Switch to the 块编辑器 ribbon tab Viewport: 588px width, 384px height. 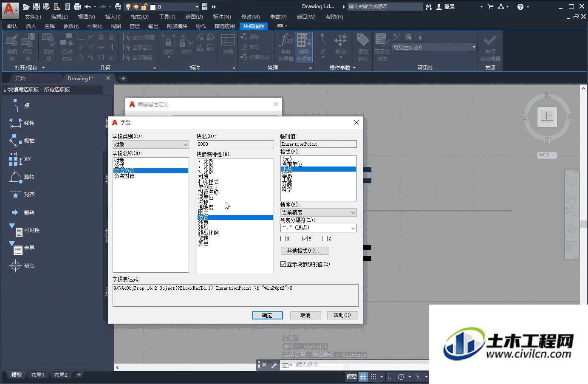(254, 26)
